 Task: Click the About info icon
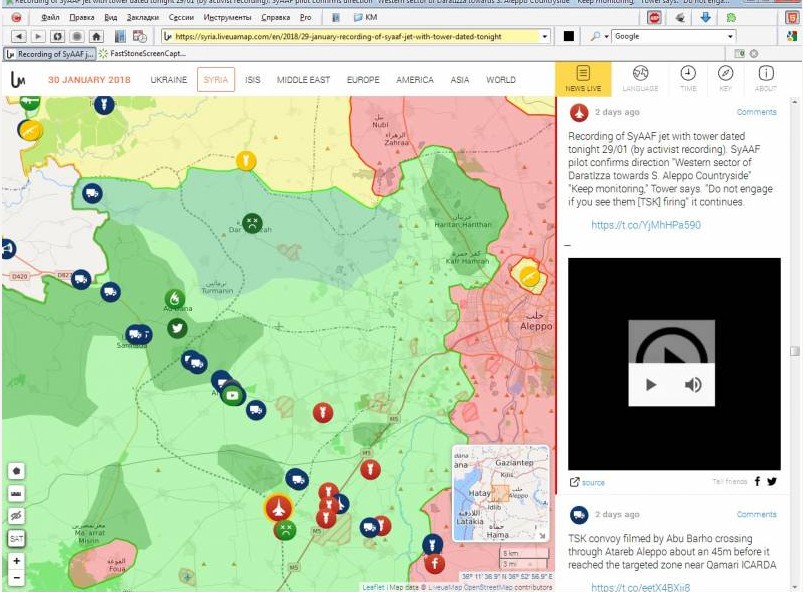(x=765, y=79)
